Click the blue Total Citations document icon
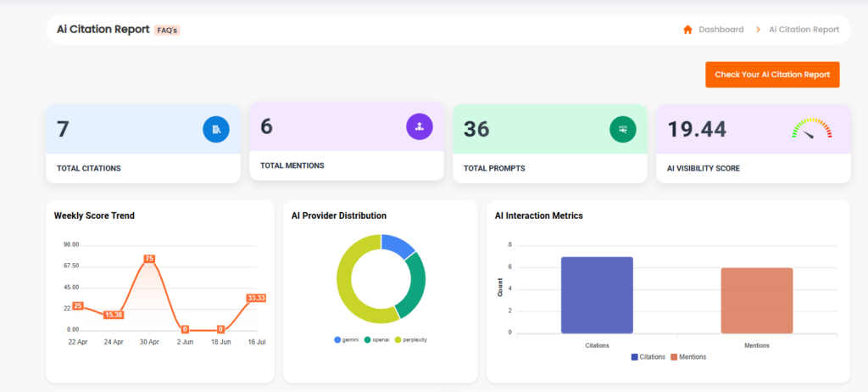This screenshot has height=392, width=868. tap(216, 129)
